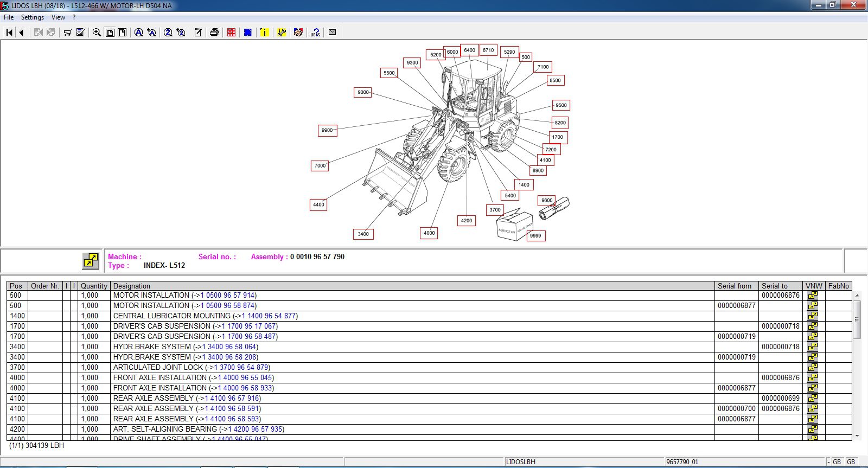868x468 pixels.
Task: Open the ? help menu
Action: 74,17
